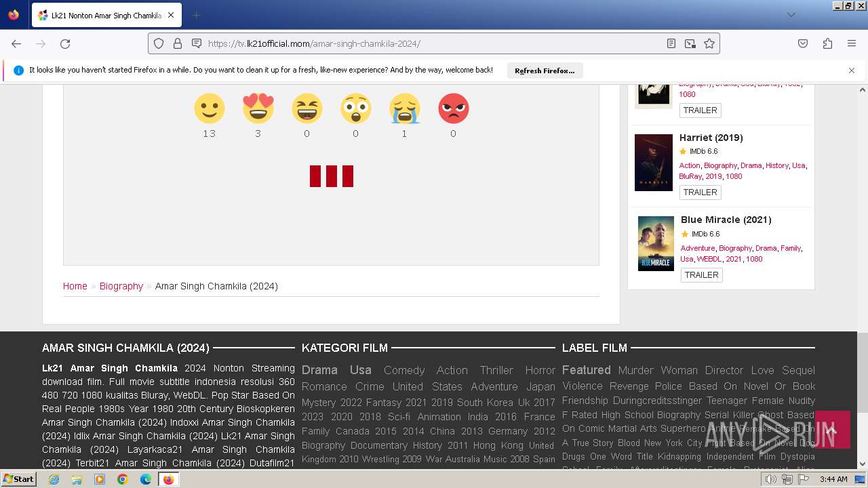
Task: Click the taskbar clock showing 3:44 AM
Action: pos(833,479)
